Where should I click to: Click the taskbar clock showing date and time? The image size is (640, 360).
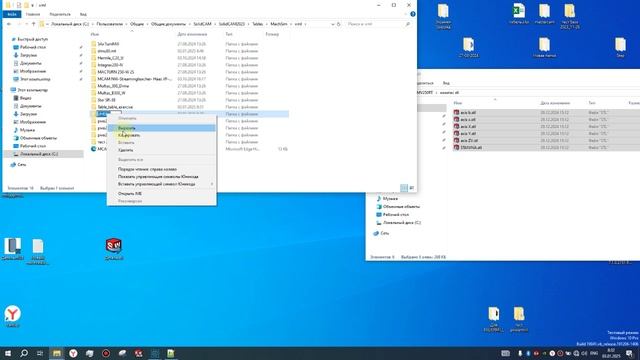click(x=611, y=353)
